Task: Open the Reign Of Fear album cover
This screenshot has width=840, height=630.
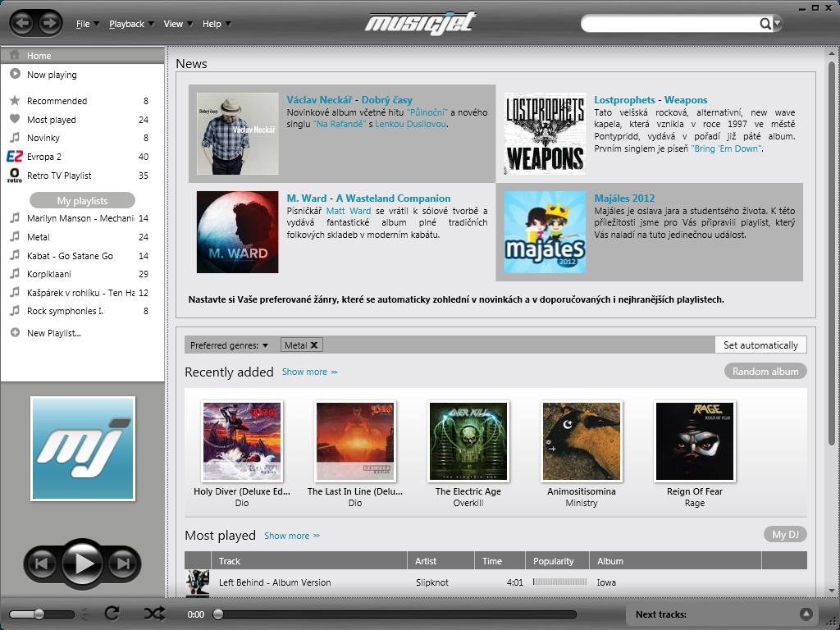Action: pyautogui.click(x=695, y=441)
